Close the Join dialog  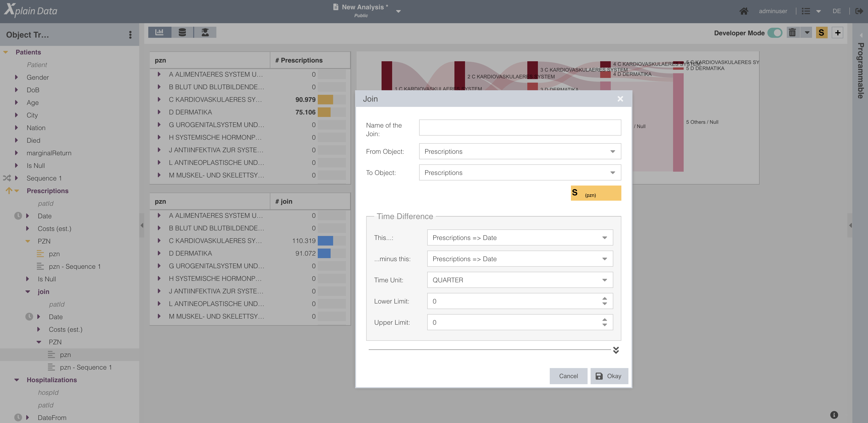click(620, 99)
